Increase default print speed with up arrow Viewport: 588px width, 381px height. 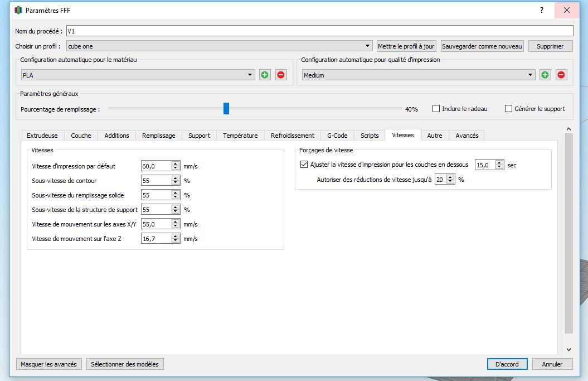click(176, 163)
